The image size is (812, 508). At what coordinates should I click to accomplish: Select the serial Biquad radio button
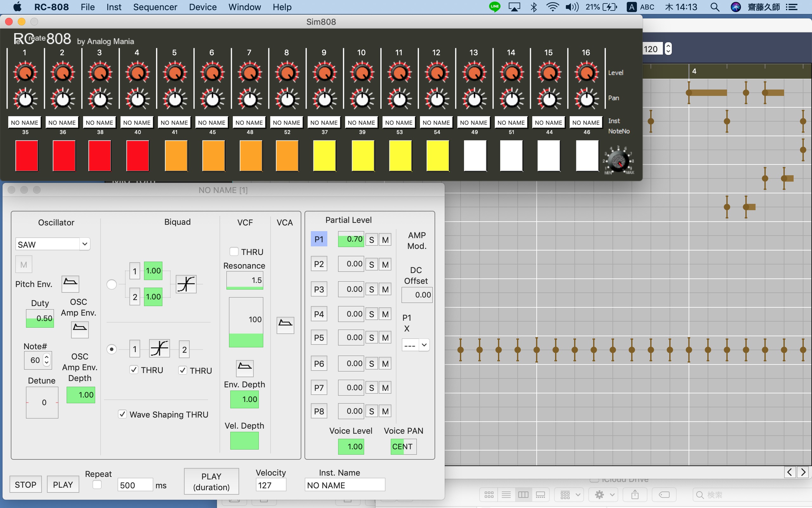111,350
